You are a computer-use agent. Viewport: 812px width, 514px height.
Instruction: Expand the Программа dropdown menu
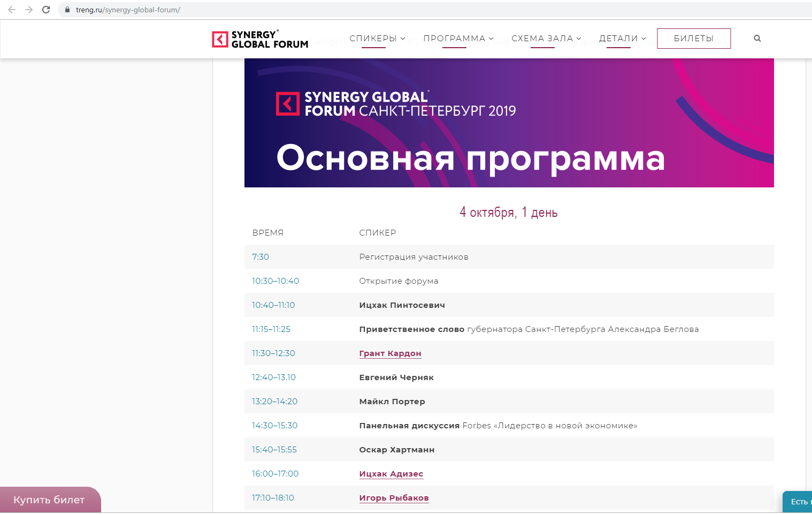(x=458, y=39)
